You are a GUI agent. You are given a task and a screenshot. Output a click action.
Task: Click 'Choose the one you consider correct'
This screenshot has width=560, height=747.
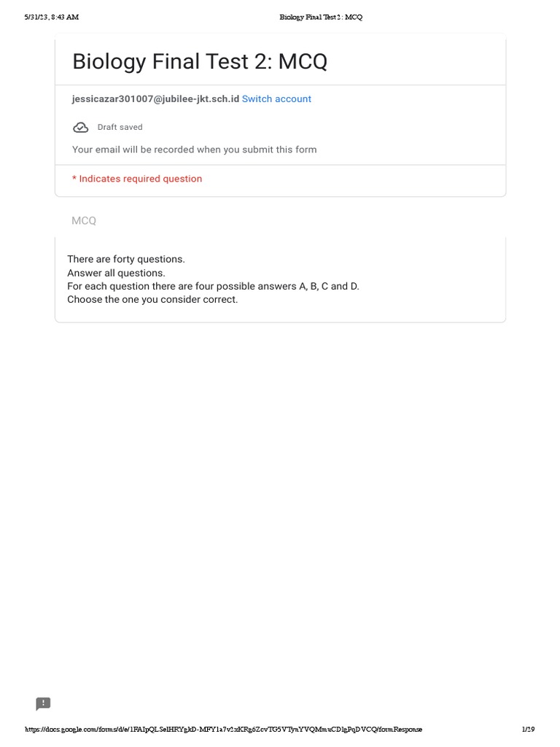(x=152, y=299)
